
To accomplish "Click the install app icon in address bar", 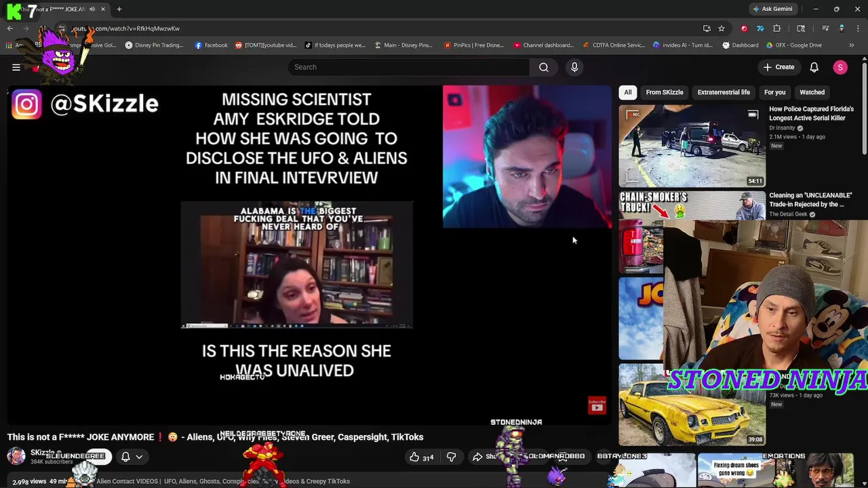I will pos(707,28).
